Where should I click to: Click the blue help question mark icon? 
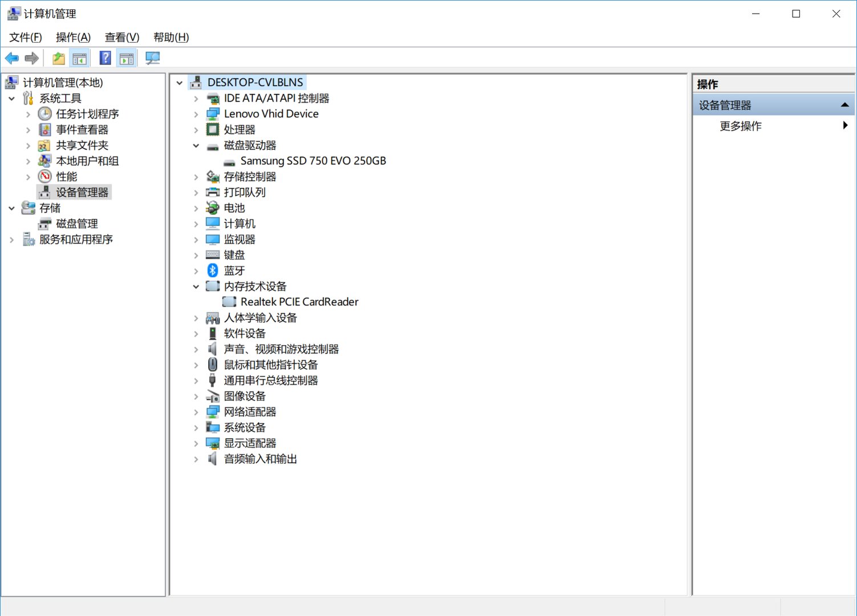[x=105, y=58]
